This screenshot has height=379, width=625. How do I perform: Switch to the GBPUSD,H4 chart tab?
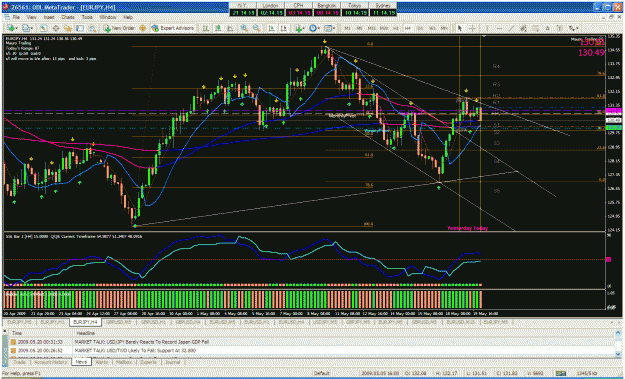point(187,322)
